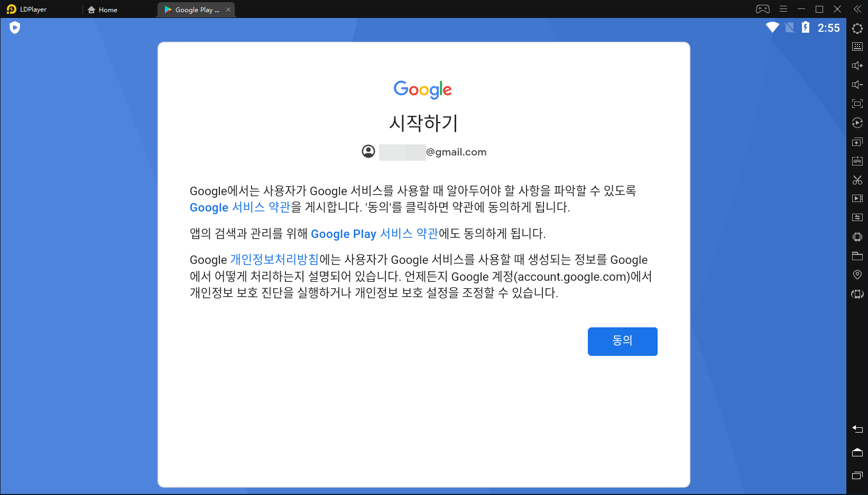Open the gamepad icon in title bar

click(762, 9)
